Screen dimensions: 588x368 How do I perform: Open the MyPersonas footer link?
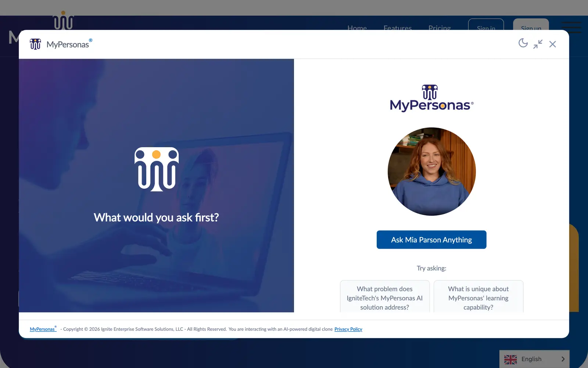coord(43,329)
